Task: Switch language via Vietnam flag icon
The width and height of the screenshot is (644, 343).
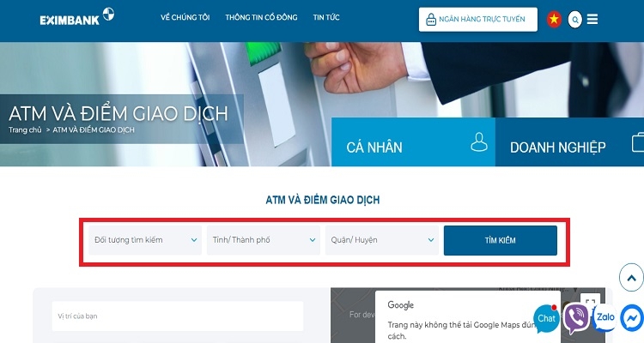Action: tap(554, 19)
